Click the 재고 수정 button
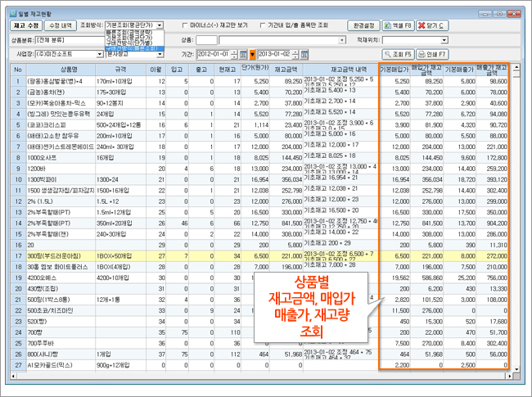Screen dimensions: 532x397 click(x=26, y=25)
